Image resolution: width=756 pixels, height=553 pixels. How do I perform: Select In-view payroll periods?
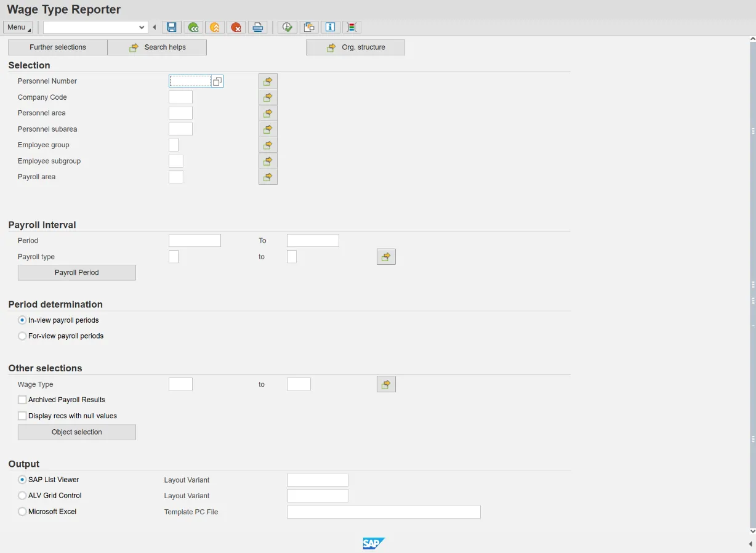(23, 320)
